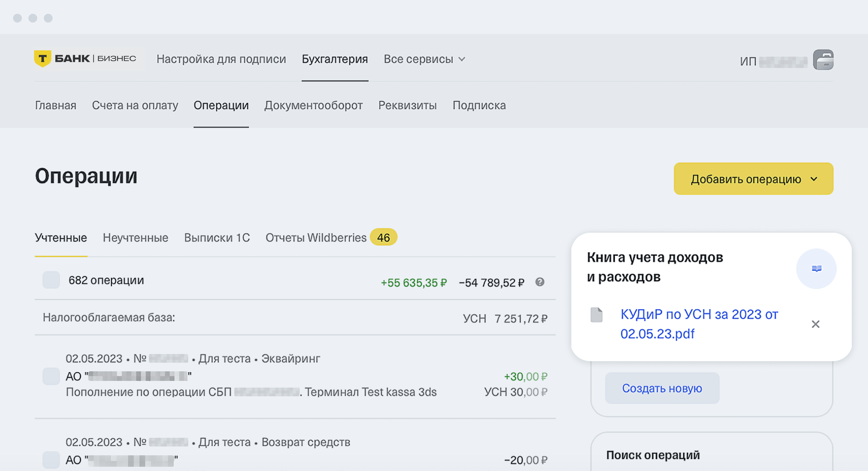The width and height of the screenshot is (868, 471).
Task: Click the help question mark icon
Action: coord(540,282)
